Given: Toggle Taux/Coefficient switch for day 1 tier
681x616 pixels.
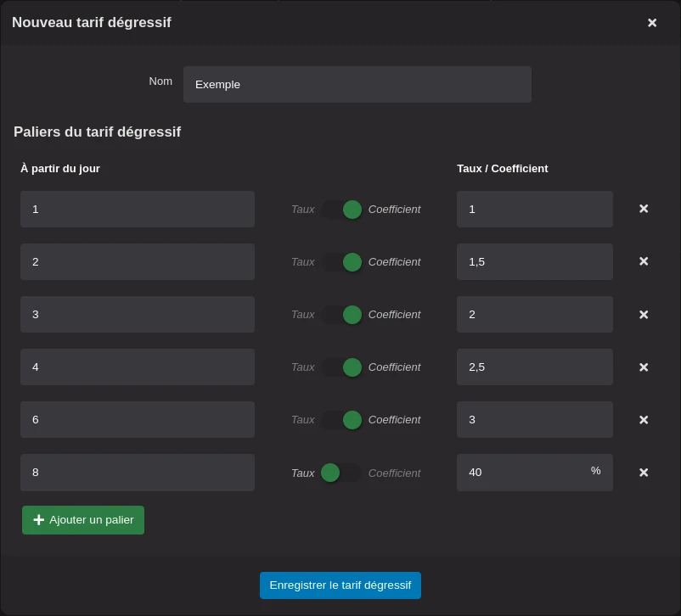Looking at the screenshot, I should [x=341, y=210].
